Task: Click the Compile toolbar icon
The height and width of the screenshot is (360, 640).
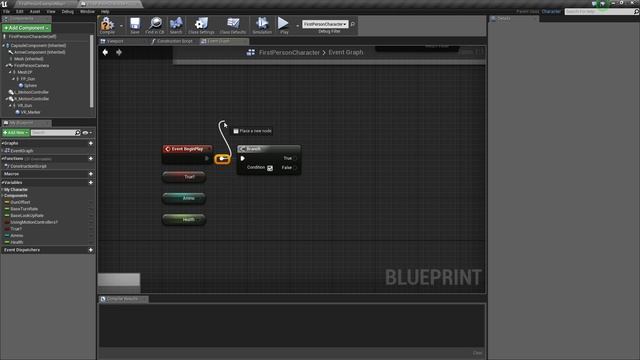Action: click(x=107, y=24)
